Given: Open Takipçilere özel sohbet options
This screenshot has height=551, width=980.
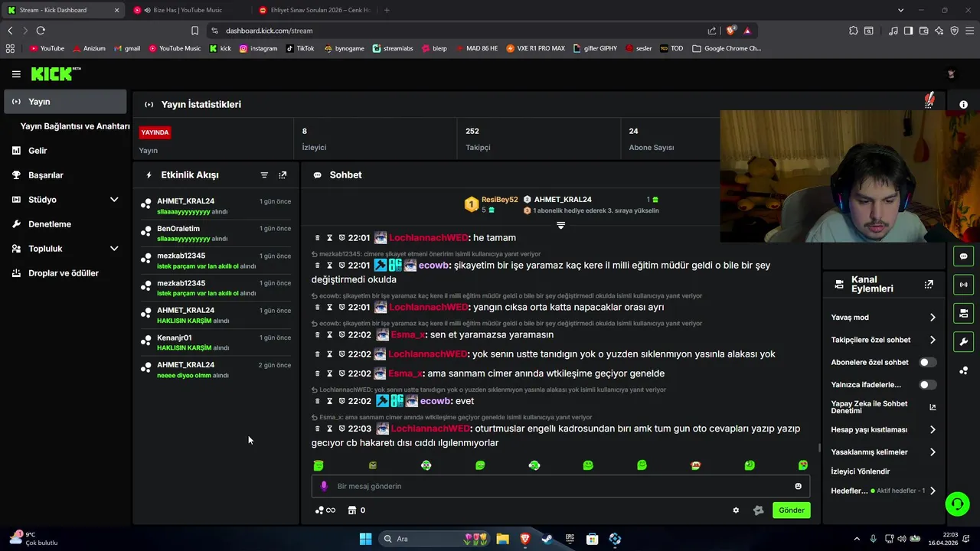Looking at the screenshot, I should click(884, 340).
